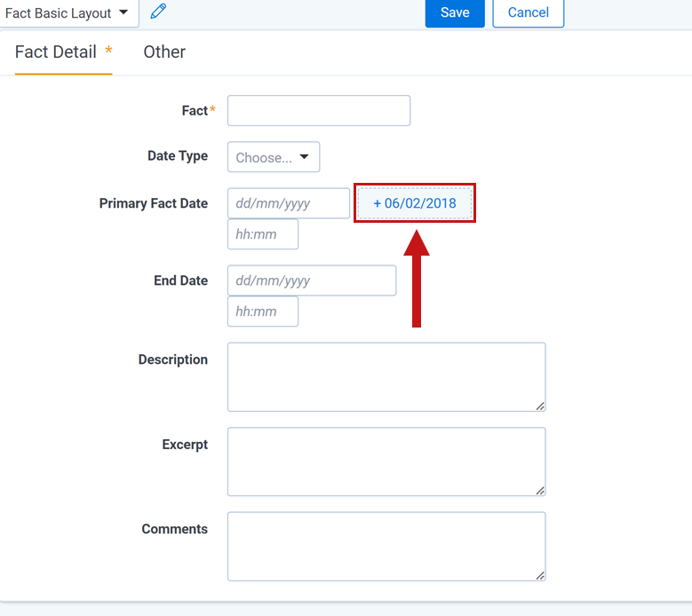Click the End Date date field
This screenshot has height=616, width=692.
click(x=312, y=280)
